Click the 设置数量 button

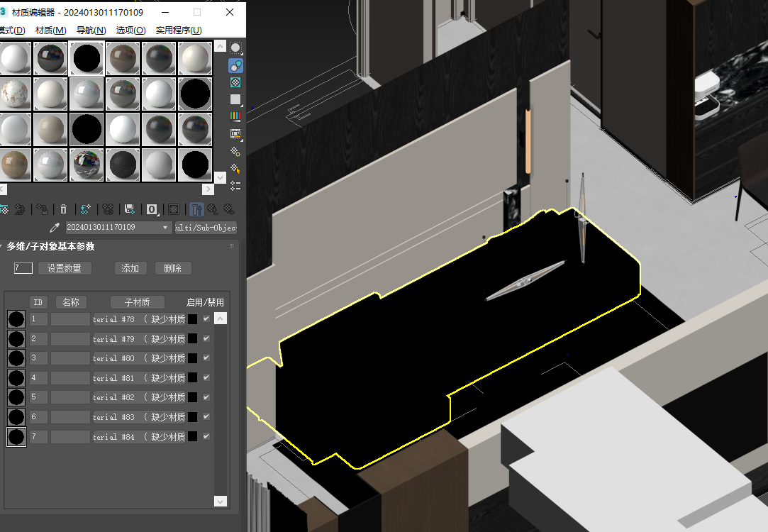(65, 268)
